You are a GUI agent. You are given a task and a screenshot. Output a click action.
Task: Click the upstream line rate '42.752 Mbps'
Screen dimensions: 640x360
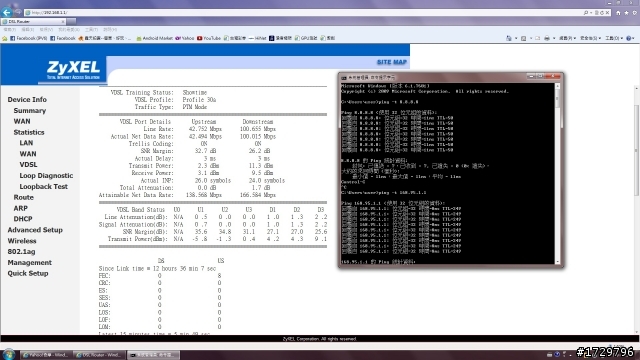205,129
